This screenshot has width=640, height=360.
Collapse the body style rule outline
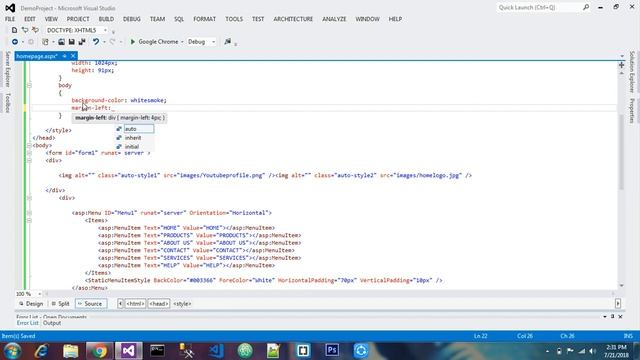(29, 85)
